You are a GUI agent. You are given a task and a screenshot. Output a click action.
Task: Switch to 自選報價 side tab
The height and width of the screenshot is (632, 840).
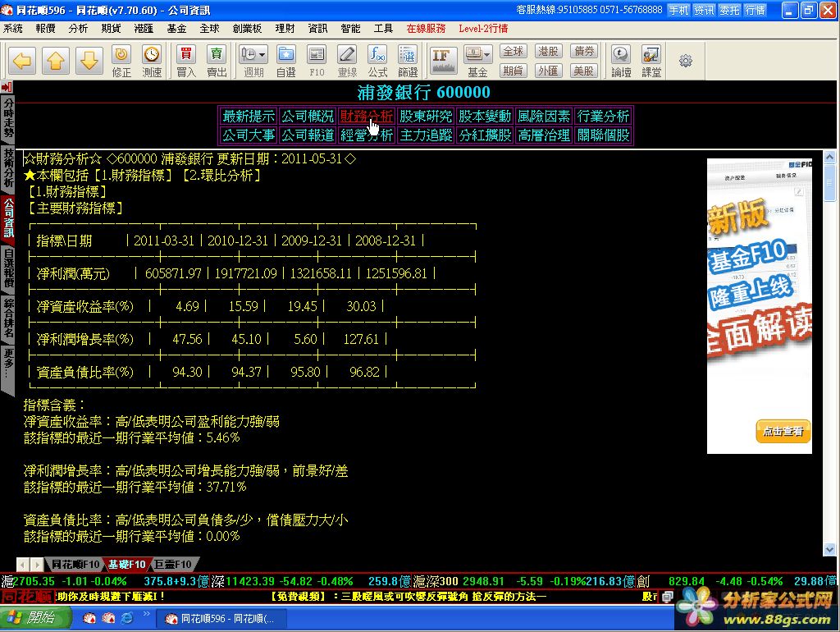(7, 267)
